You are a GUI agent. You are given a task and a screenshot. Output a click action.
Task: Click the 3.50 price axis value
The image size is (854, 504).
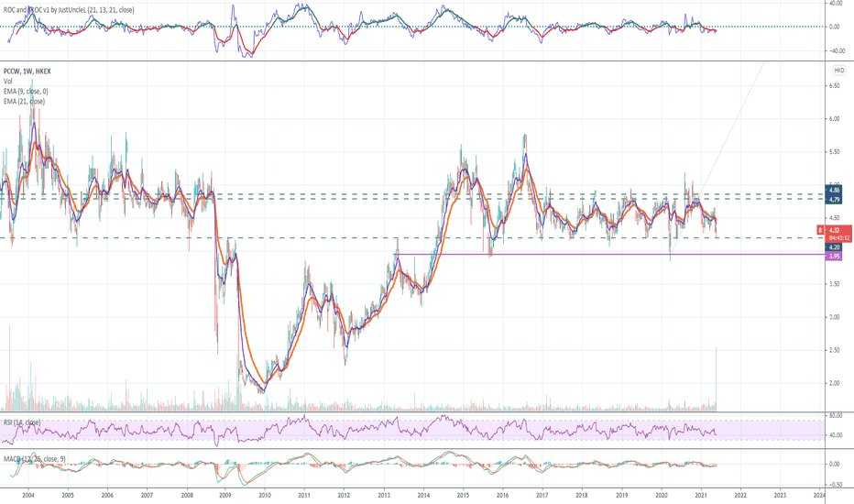pyautogui.click(x=834, y=284)
